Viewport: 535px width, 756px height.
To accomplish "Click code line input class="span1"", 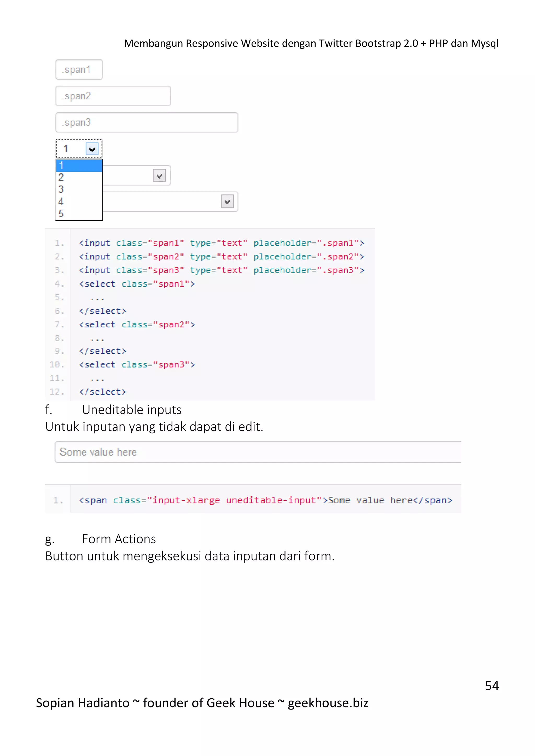I will pyautogui.click(x=221, y=243).
